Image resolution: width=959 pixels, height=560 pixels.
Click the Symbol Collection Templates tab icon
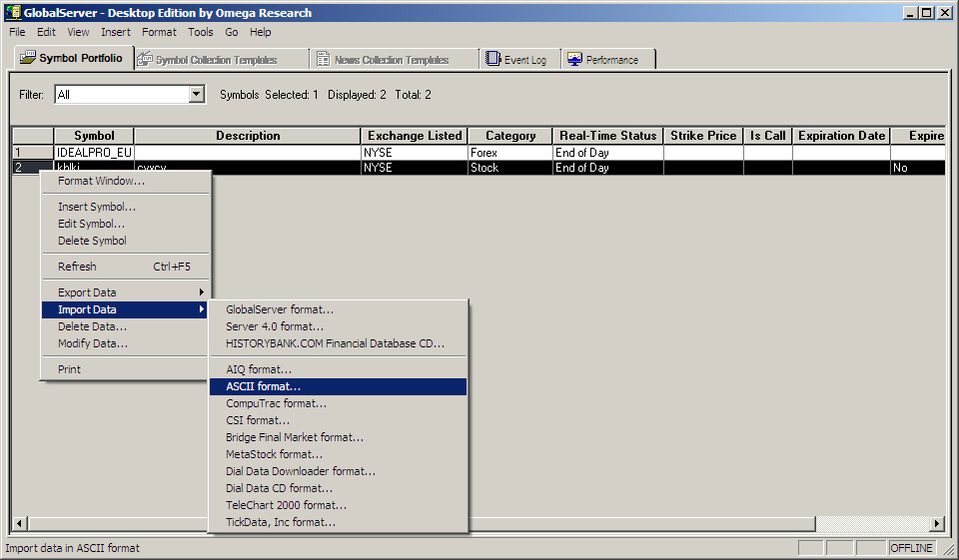click(x=145, y=59)
